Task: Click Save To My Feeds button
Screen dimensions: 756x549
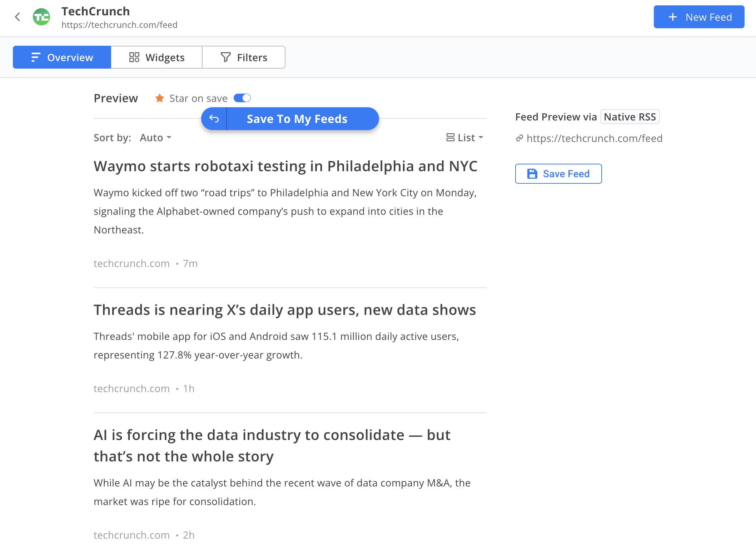Action: (297, 119)
